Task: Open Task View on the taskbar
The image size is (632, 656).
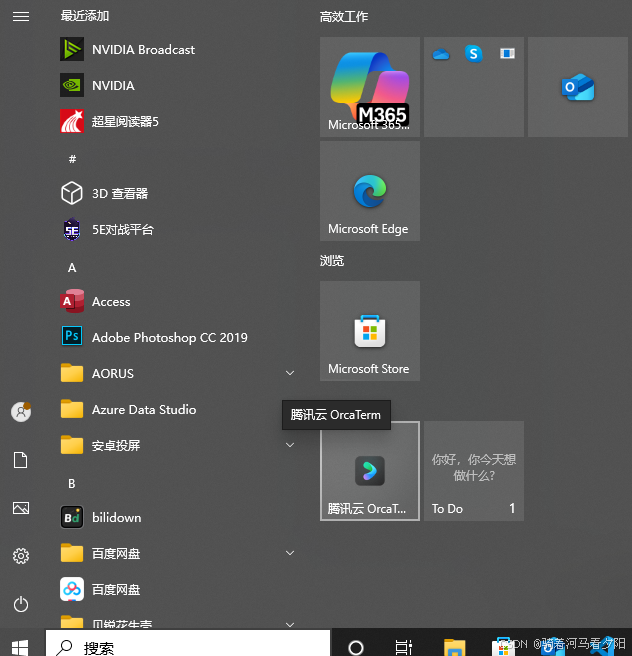Action: pos(404,647)
